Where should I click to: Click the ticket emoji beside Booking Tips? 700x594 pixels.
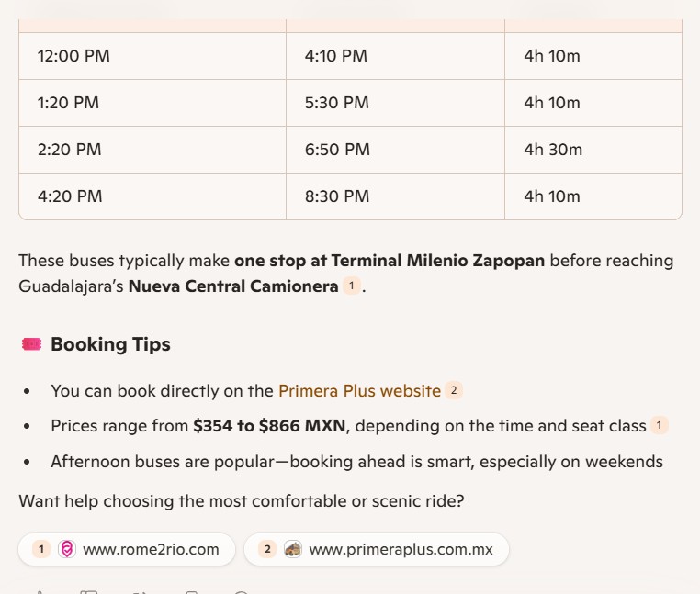tap(31, 344)
